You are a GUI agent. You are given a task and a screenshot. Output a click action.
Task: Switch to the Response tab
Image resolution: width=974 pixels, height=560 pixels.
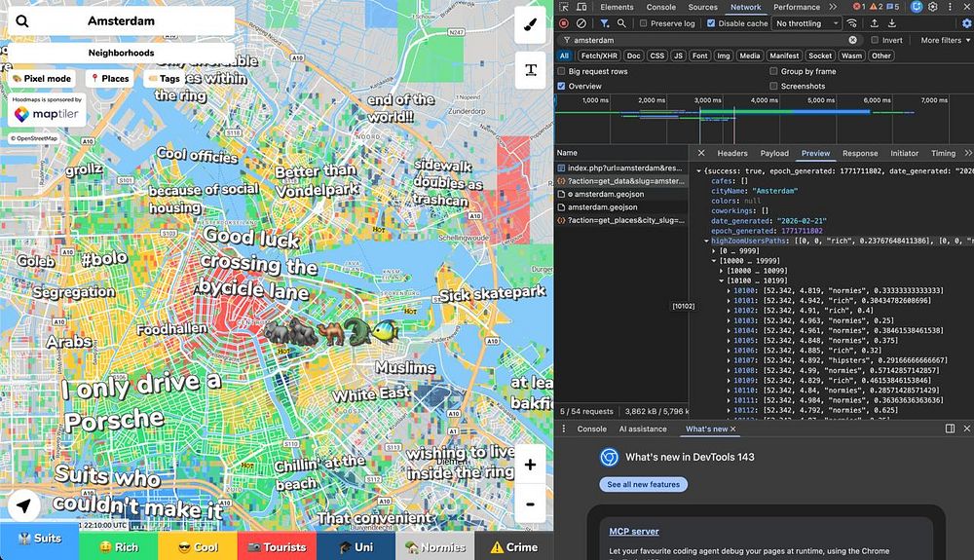coord(859,153)
